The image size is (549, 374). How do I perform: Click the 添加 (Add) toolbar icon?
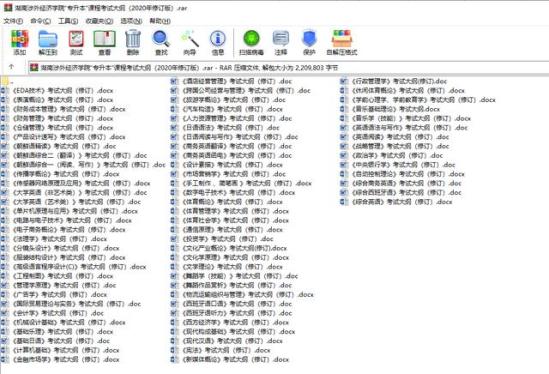pos(20,43)
